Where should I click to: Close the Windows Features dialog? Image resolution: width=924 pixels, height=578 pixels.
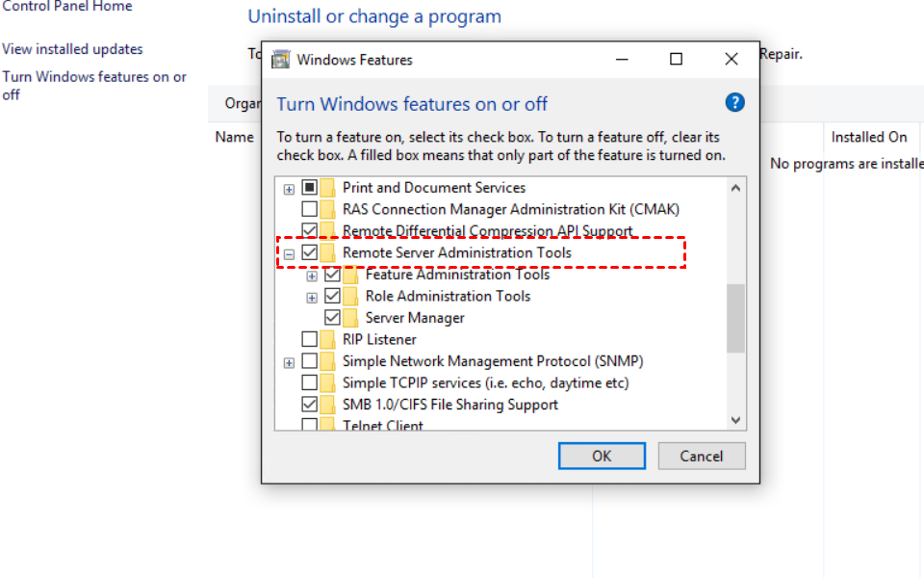click(x=731, y=59)
